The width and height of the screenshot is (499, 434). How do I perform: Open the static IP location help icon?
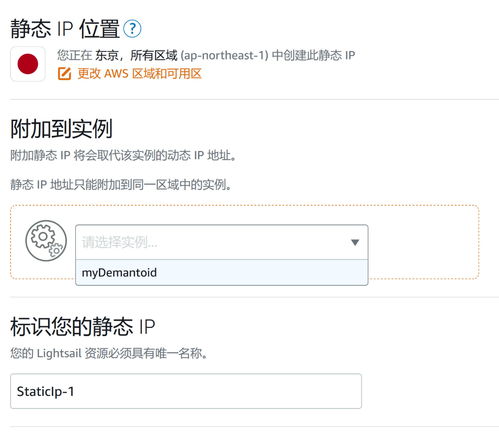point(132,29)
